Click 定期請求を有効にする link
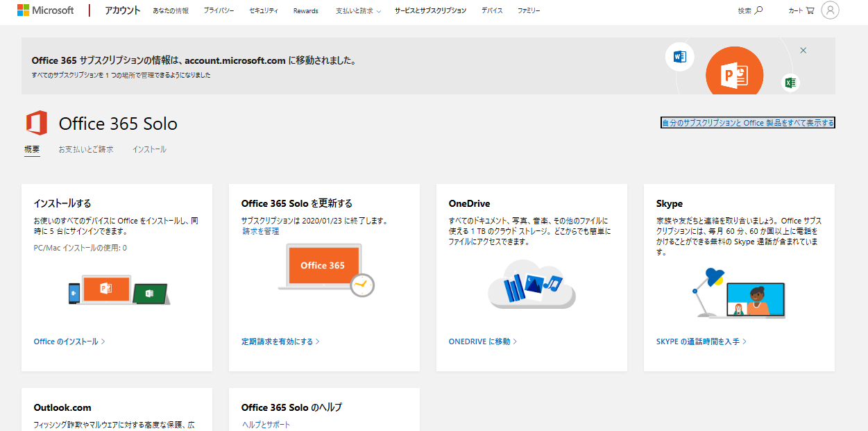 point(280,341)
